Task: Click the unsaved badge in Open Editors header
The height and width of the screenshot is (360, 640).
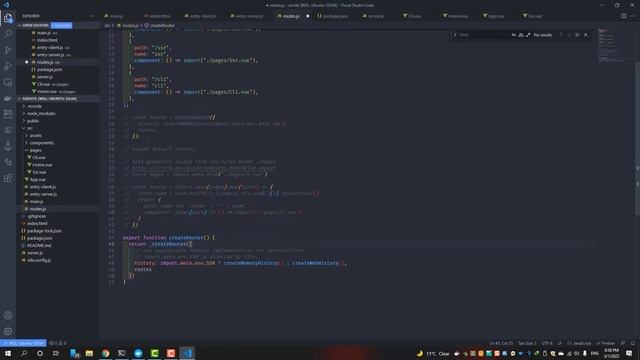Action: tap(62, 25)
